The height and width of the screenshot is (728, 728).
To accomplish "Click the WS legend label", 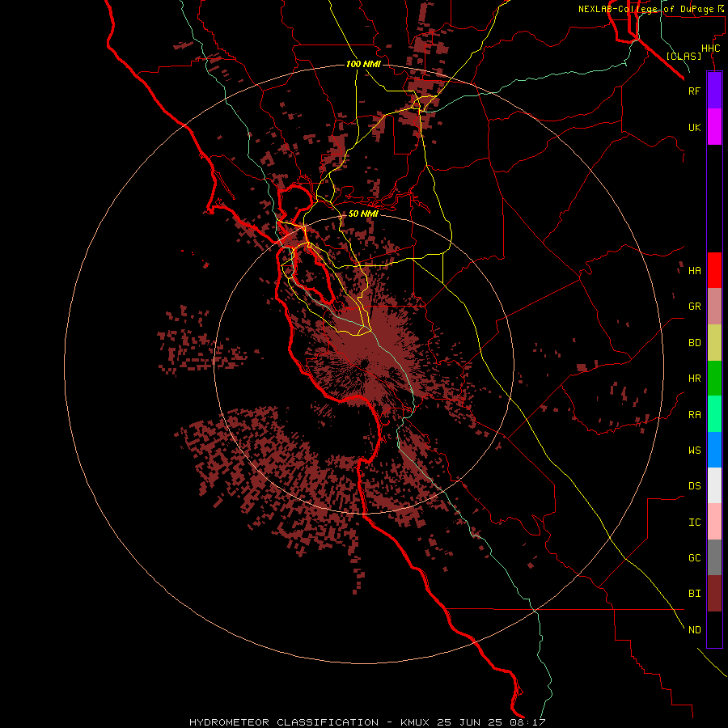I will pos(694,450).
